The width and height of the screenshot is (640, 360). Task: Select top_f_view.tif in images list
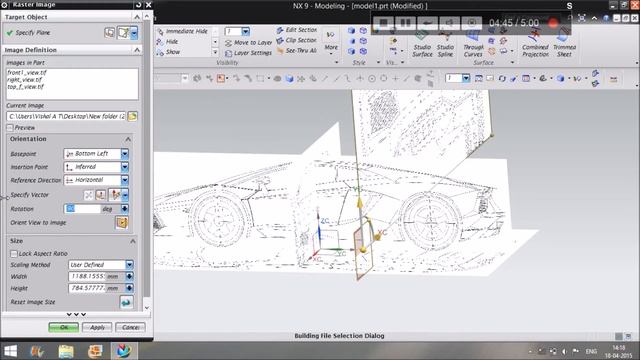click(x=25, y=87)
